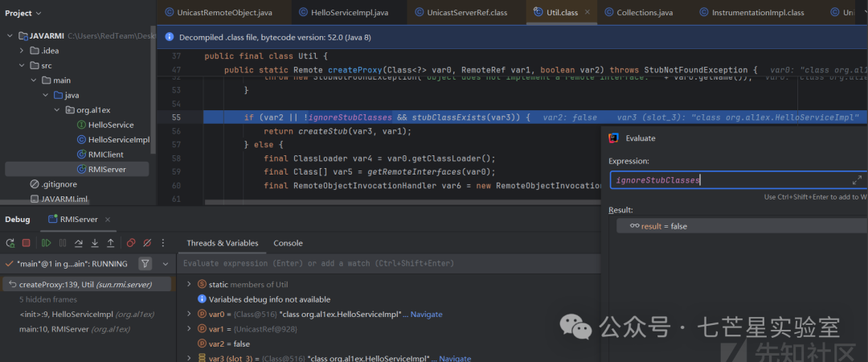This screenshot has height=362, width=868.
Task: Expand static members of Util
Action: (x=189, y=284)
